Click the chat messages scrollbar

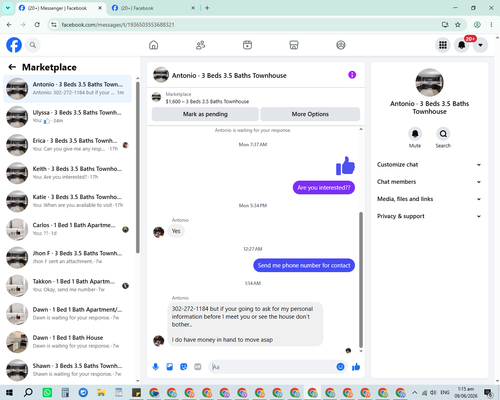point(361,279)
